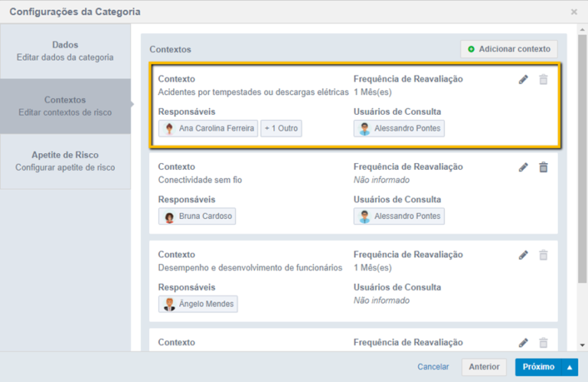The height and width of the screenshot is (382, 588).
Task: Switch to the Dados tab
Action: click(x=65, y=51)
